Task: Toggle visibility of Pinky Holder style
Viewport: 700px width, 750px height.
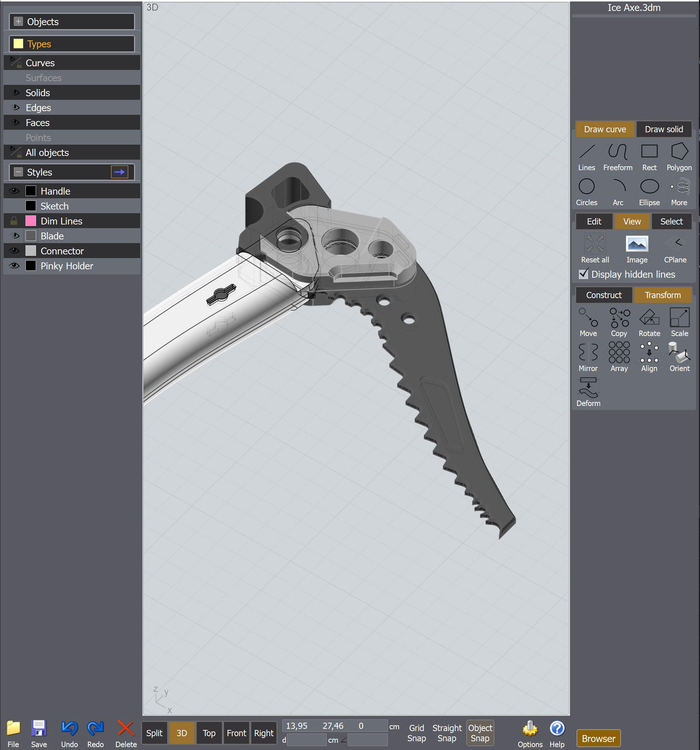Action: pyautogui.click(x=14, y=266)
